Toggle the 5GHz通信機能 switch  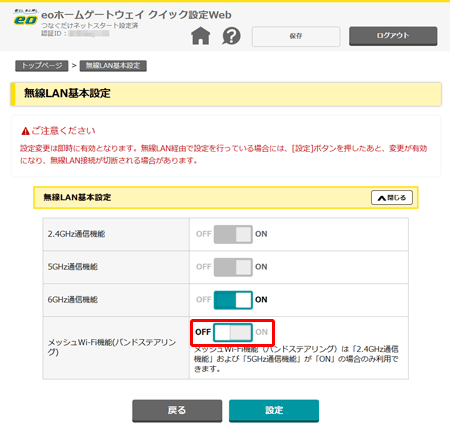point(233,267)
